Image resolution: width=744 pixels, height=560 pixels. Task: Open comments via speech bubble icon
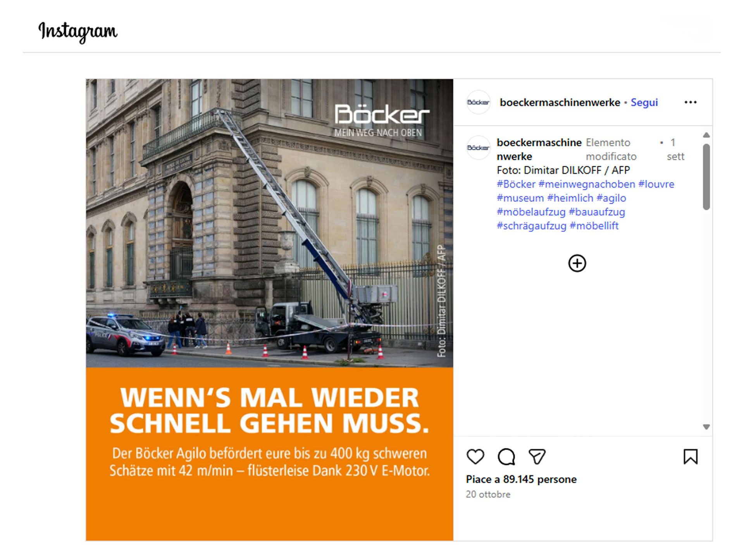click(x=506, y=457)
